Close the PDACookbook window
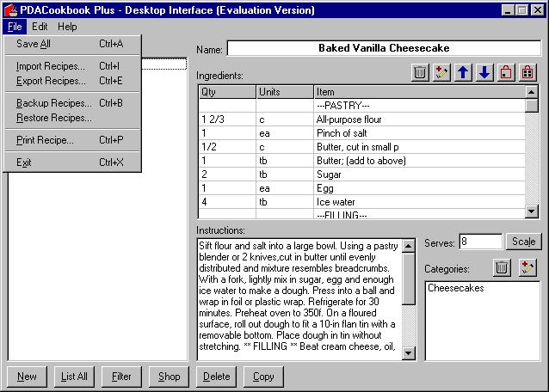 point(537,10)
